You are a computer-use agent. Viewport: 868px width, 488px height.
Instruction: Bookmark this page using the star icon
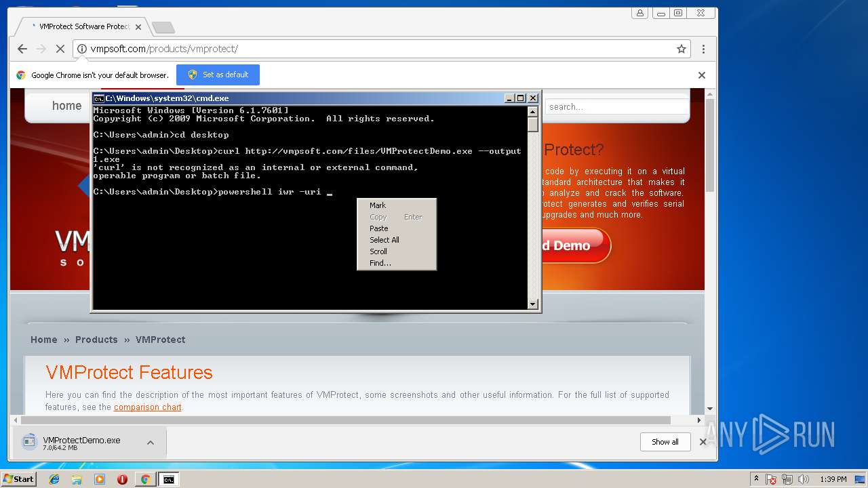pos(682,49)
